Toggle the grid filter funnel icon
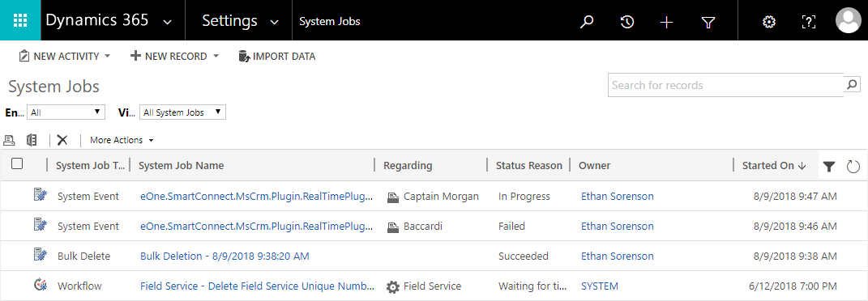Screen dimensions: 868x301 pyautogui.click(x=829, y=166)
